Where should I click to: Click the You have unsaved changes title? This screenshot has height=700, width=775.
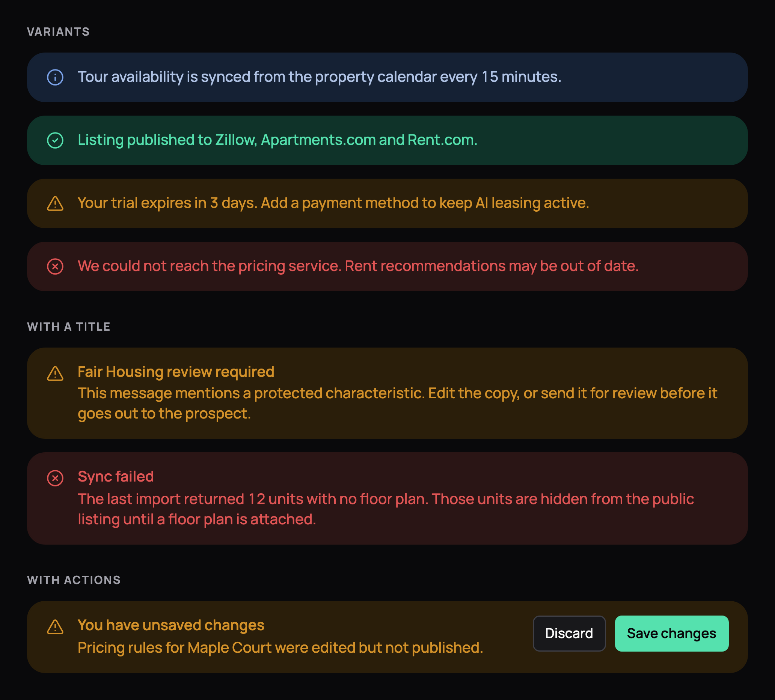171,625
